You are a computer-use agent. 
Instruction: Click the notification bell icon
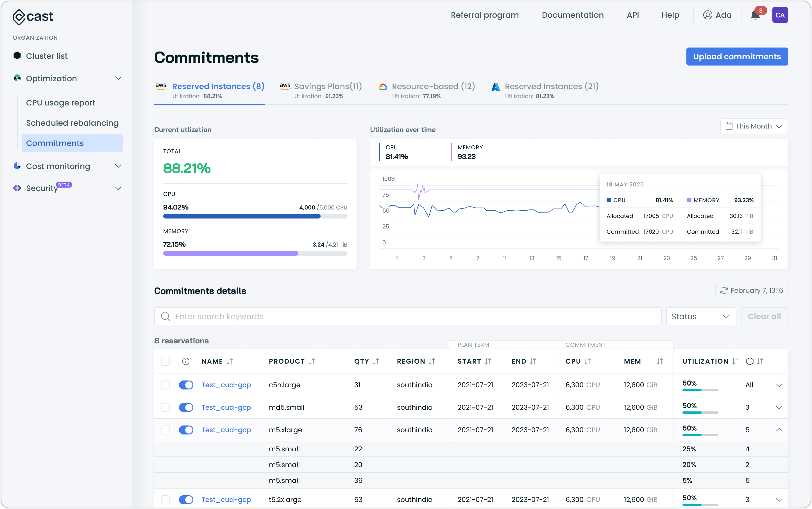coord(755,15)
